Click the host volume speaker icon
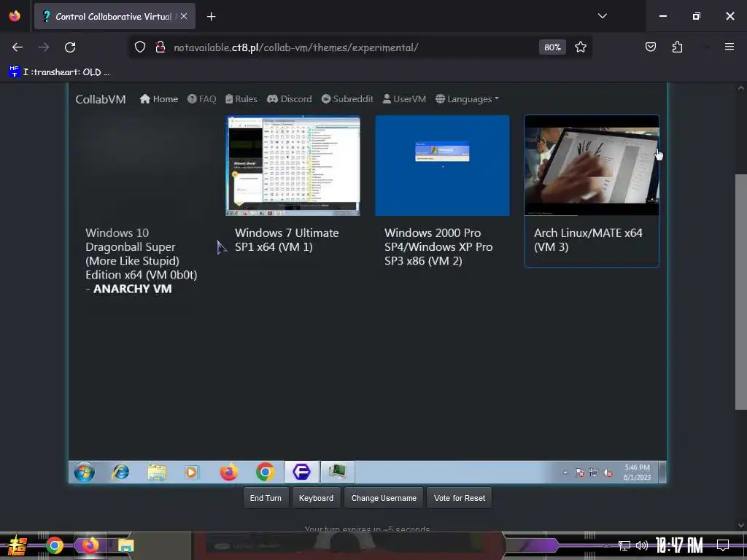Viewport: 747px width, 560px height. pyautogui.click(x=642, y=545)
